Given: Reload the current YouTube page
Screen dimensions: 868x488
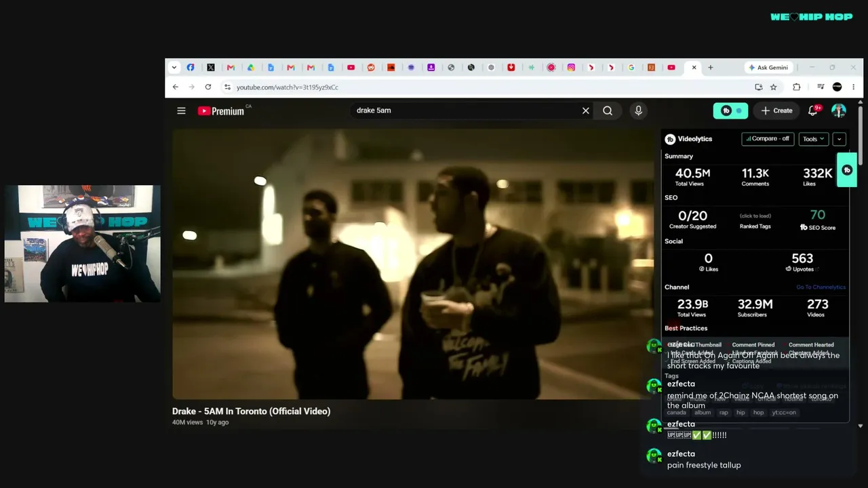Looking at the screenshot, I should [x=208, y=87].
